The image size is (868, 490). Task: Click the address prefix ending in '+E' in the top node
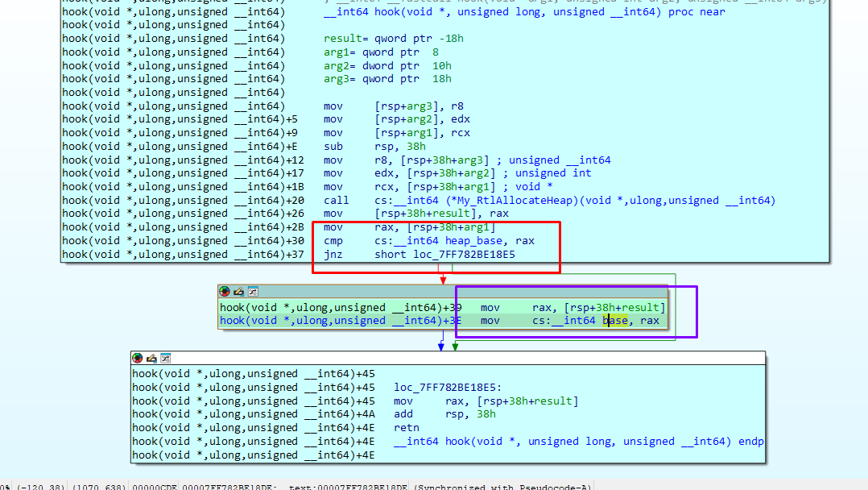180,147
